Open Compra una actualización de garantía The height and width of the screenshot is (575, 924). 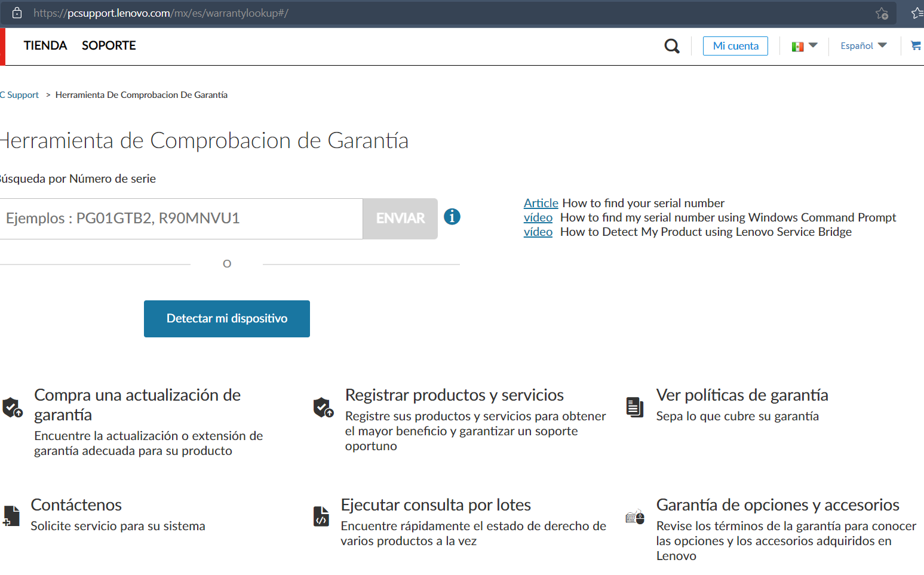coord(137,405)
